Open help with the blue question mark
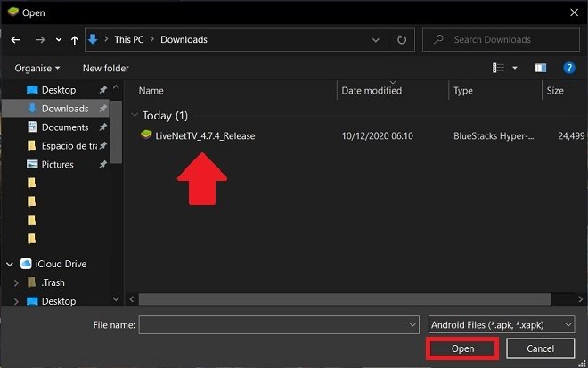Viewport: 588px width, 368px height. [x=569, y=68]
